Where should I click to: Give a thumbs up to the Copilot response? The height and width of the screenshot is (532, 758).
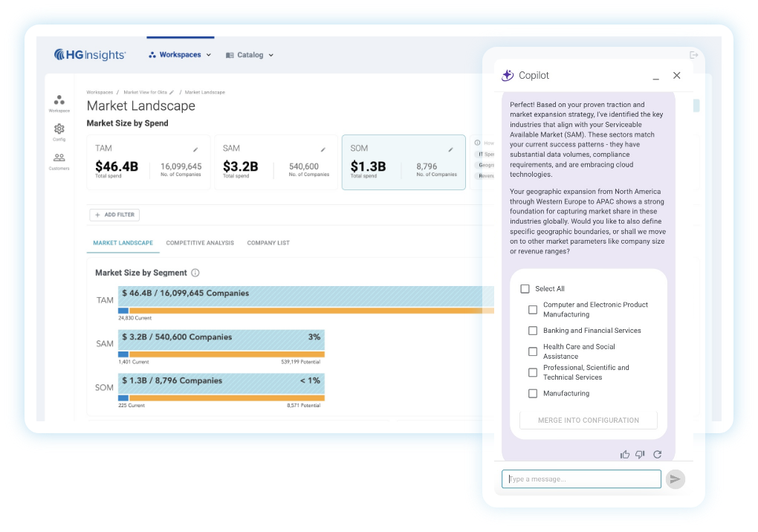tap(625, 454)
